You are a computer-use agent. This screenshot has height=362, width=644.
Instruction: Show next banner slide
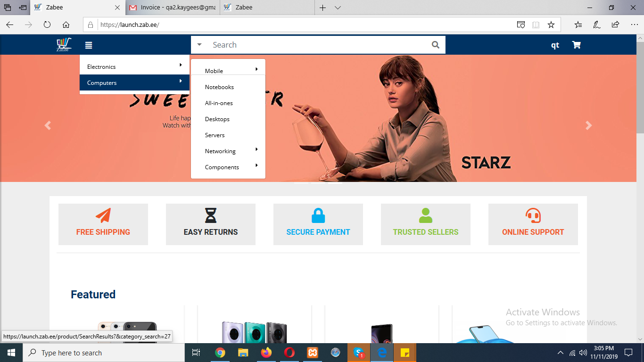(588, 125)
